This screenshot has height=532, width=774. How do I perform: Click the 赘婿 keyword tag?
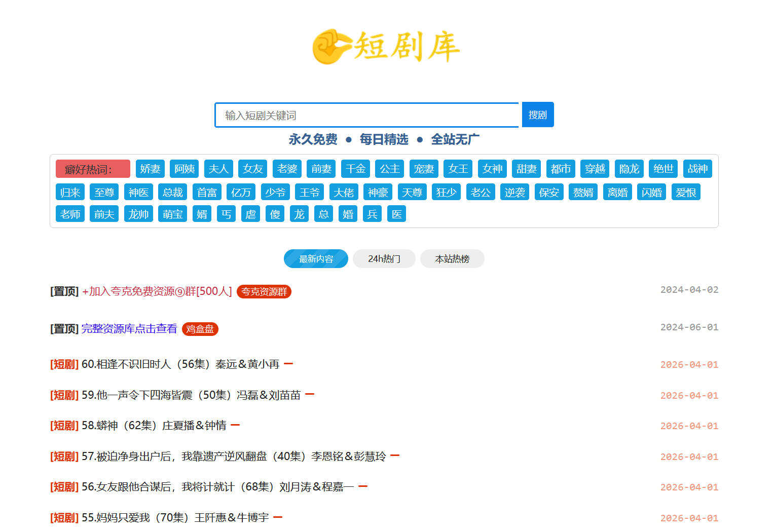(x=583, y=193)
